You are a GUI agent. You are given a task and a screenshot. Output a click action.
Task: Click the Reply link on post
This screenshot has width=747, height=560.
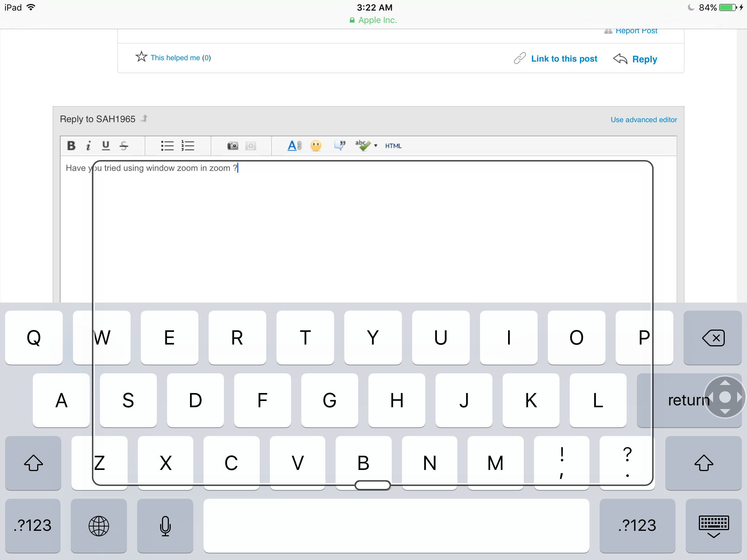click(644, 59)
